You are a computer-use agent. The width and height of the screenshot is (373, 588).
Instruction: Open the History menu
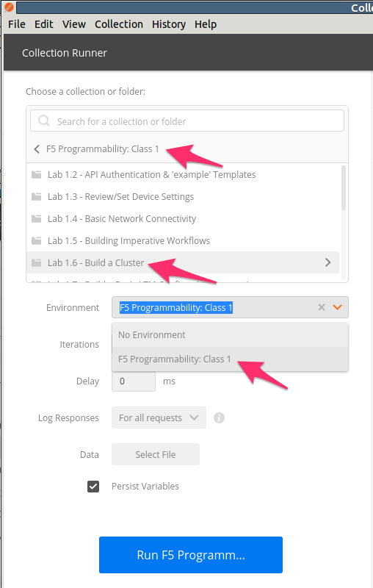pyautogui.click(x=169, y=24)
